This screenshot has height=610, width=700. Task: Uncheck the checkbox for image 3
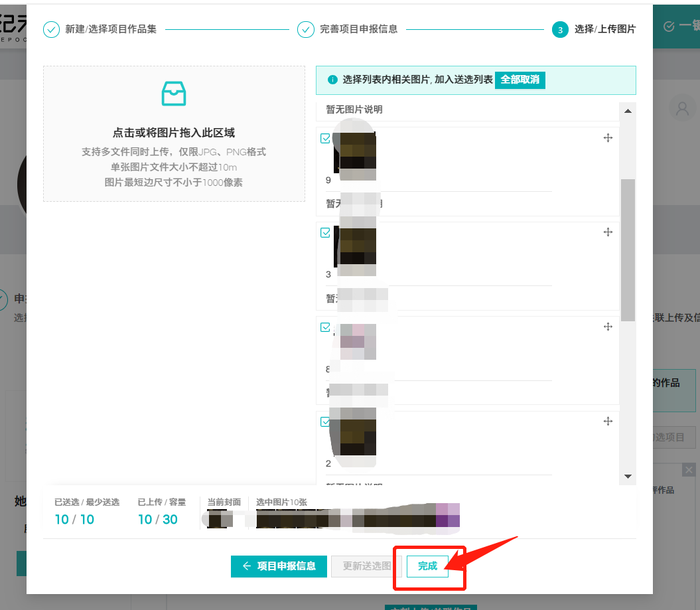pos(325,233)
